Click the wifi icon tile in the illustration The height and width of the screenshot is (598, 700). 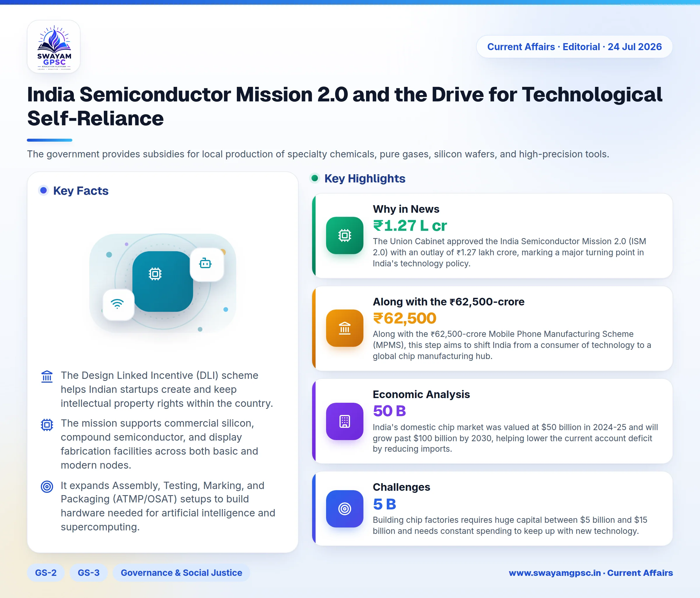pos(118,305)
